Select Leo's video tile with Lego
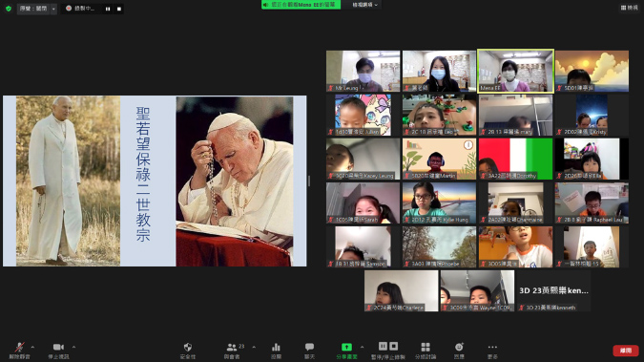 [x=439, y=115]
